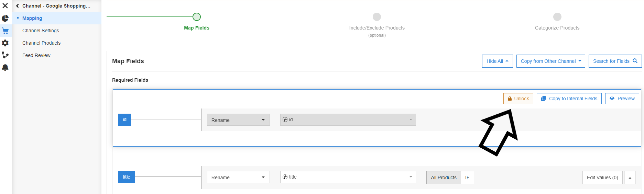The height and width of the screenshot is (194, 644).
Task: Click Copy to Internal Fields button
Action: [x=569, y=99]
